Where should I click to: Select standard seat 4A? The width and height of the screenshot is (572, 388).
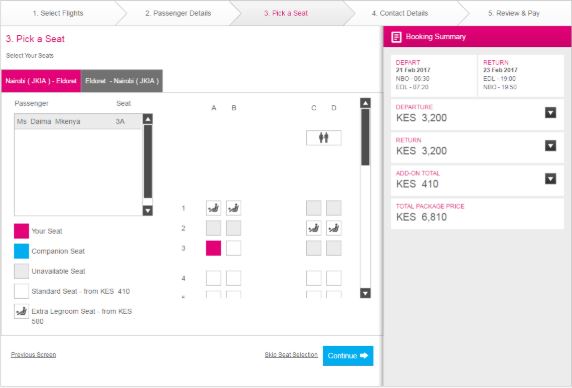coord(213,278)
